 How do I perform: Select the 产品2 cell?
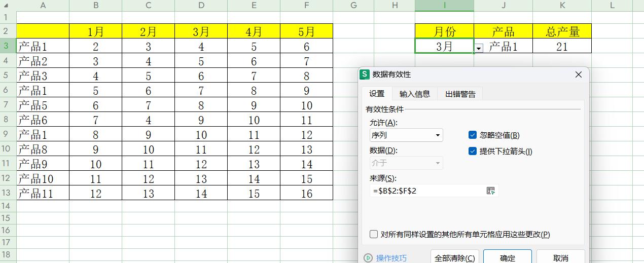point(43,61)
